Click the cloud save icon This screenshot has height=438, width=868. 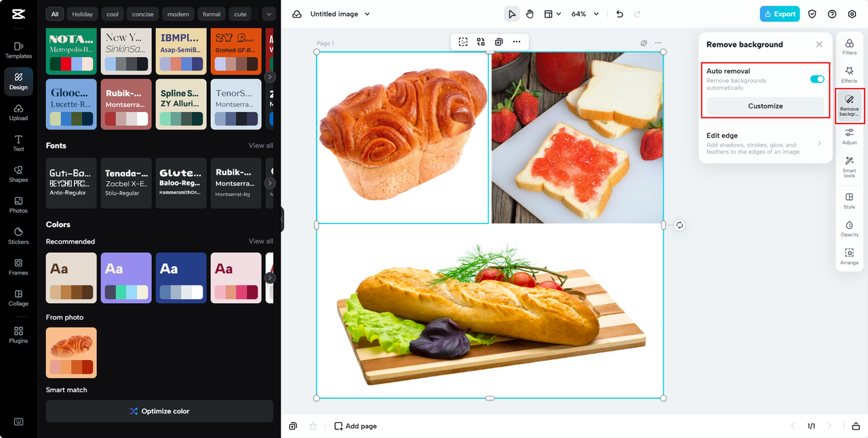(x=296, y=14)
